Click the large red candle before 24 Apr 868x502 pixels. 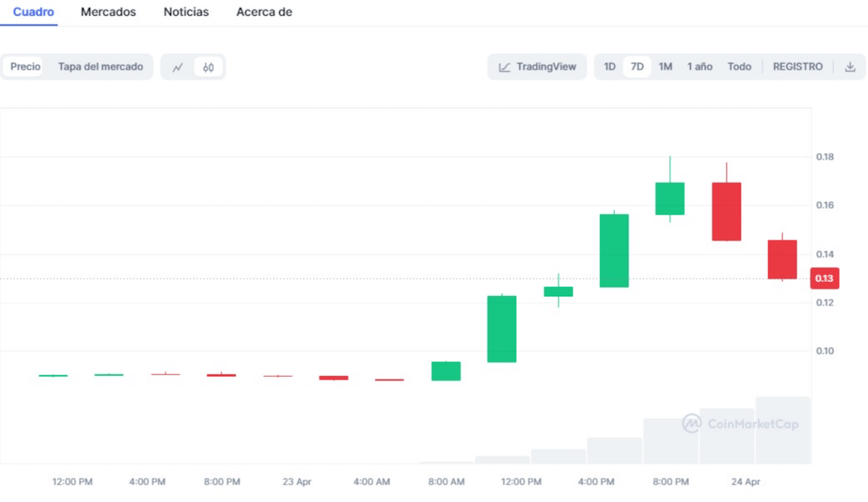pyautogui.click(x=726, y=211)
